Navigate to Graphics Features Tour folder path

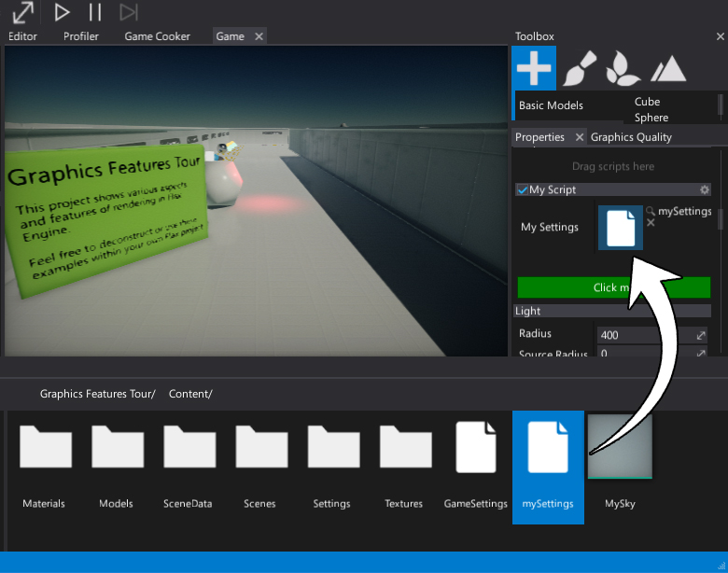point(97,394)
